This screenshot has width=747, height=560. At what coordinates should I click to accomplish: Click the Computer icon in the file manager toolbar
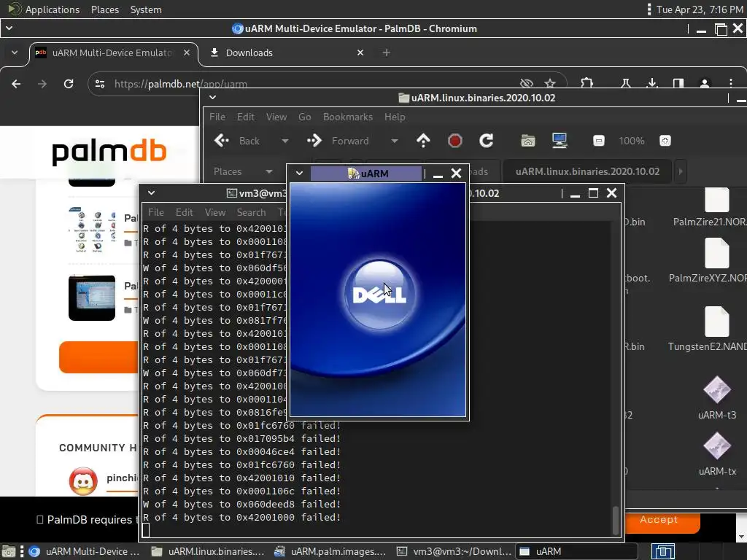click(560, 141)
